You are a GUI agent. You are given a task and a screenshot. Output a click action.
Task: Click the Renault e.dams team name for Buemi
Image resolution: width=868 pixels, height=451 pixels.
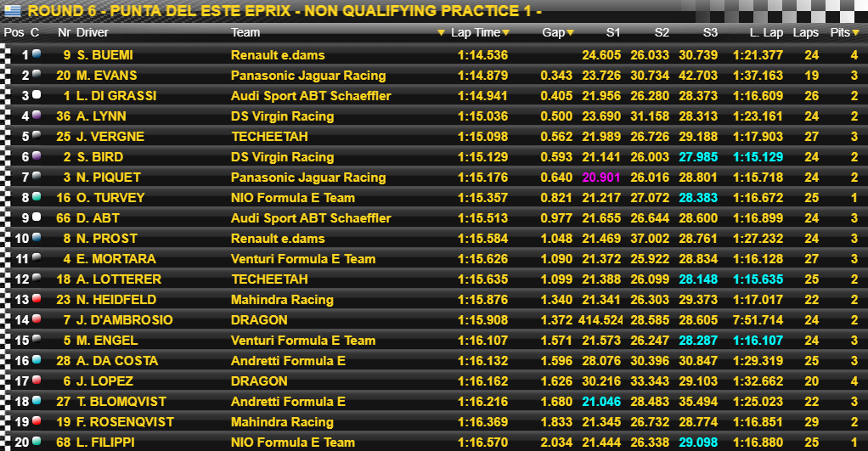click(278, 55)
